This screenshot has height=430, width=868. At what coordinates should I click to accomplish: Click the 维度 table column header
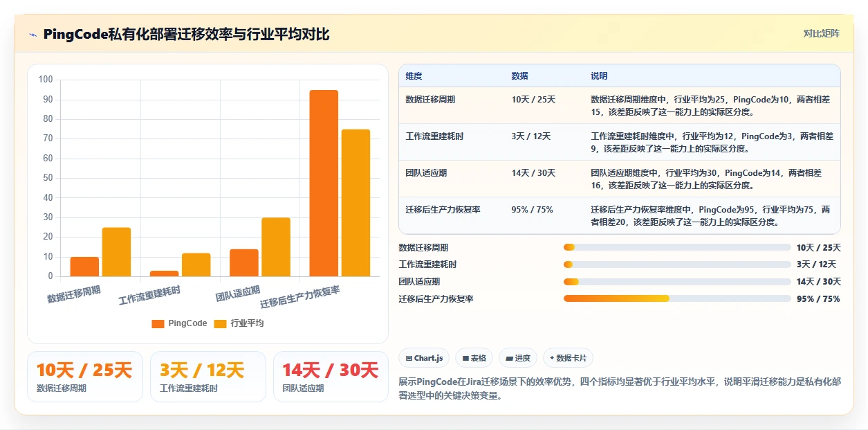(414, 75)
